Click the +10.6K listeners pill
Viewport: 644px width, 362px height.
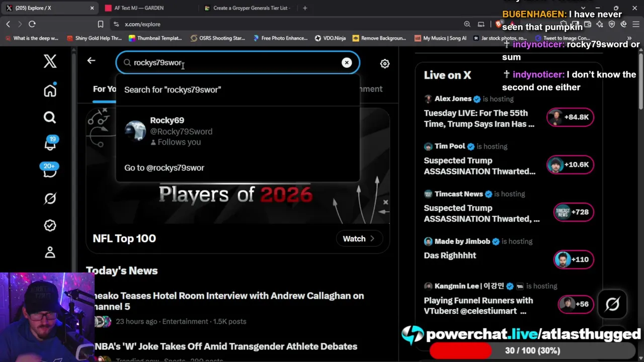[570, 164]
